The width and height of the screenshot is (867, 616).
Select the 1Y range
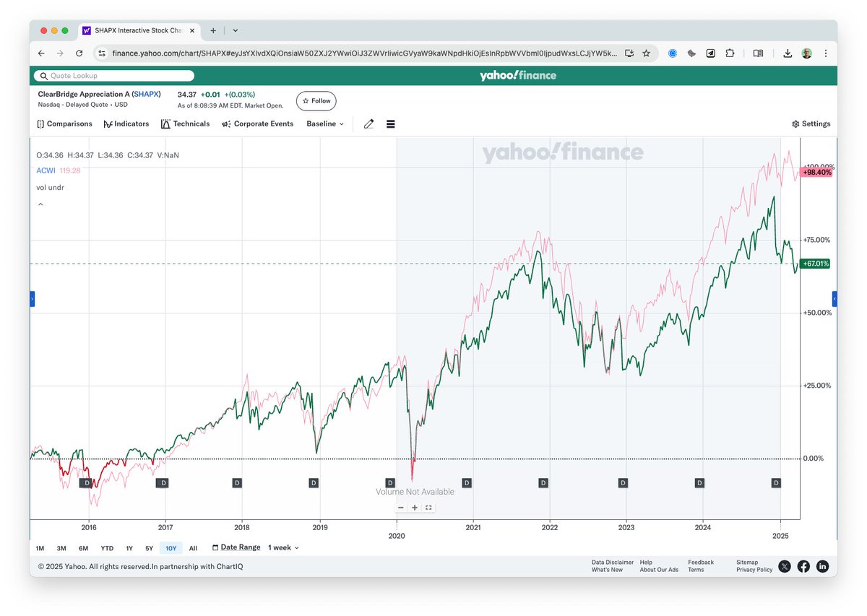129,548
